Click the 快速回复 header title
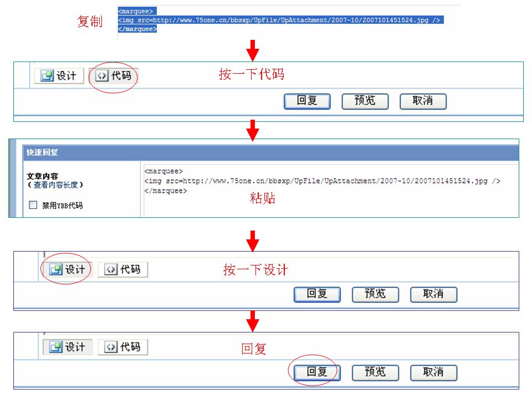The image size is (532, 399). (42, 152)
